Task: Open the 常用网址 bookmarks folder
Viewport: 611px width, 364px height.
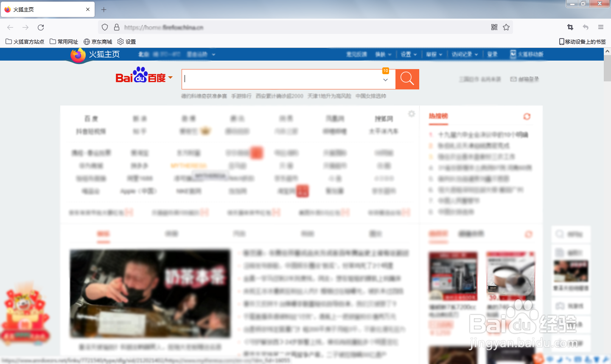Action: 64,42
